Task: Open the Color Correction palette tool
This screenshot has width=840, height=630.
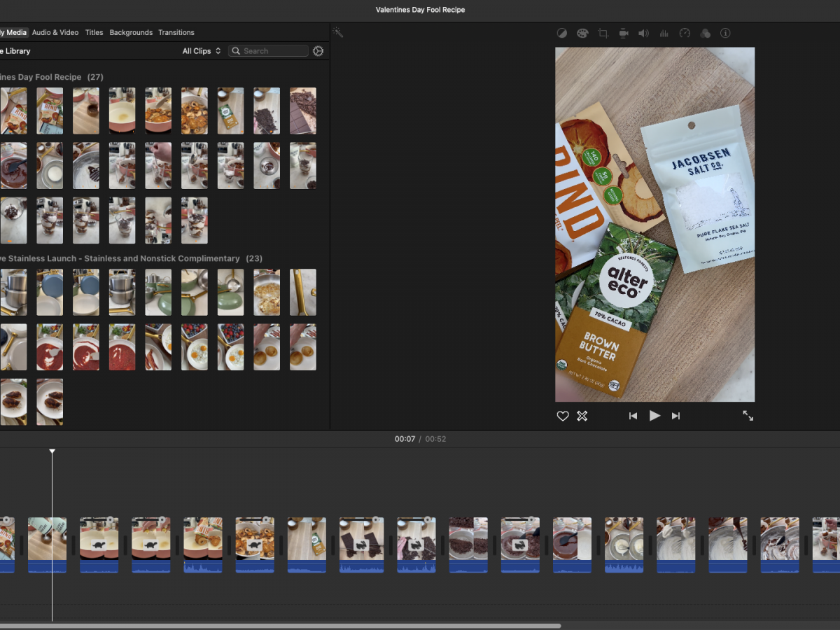Action: (x=582, y=34)
